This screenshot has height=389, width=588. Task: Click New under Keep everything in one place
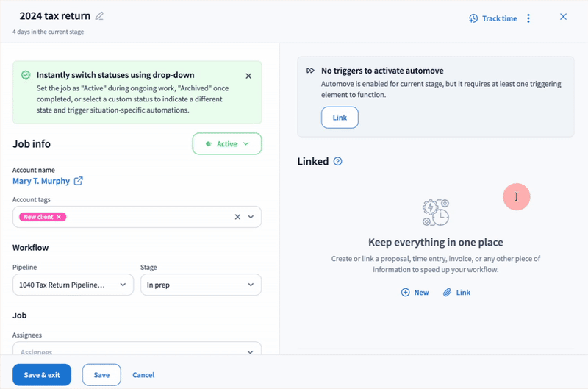point(415,293)
